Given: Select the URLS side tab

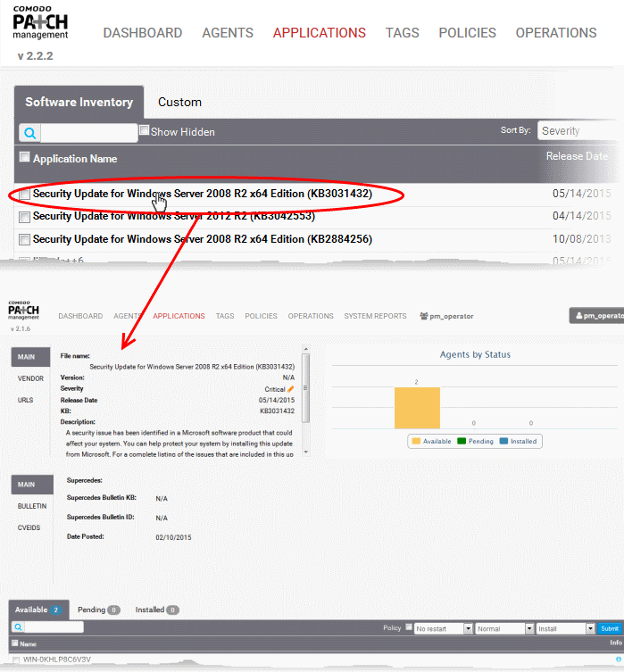Looking at the screenshot, I should click(25, 400).
